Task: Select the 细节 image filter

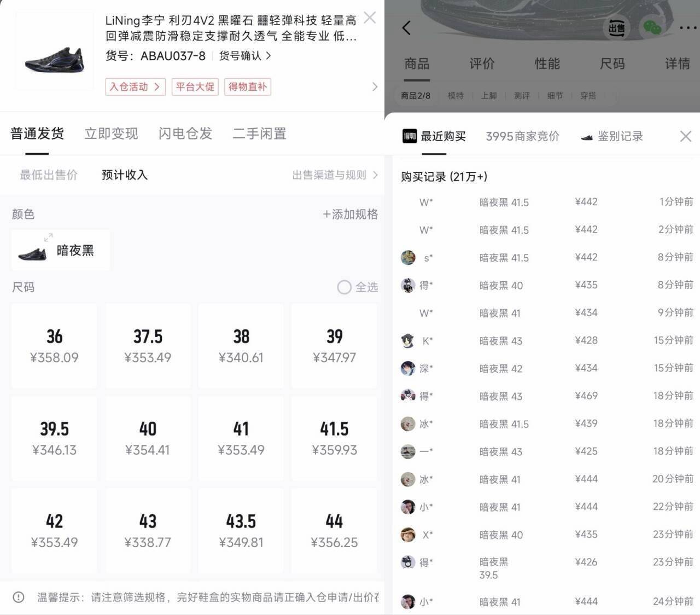Action: pos(555,96)
